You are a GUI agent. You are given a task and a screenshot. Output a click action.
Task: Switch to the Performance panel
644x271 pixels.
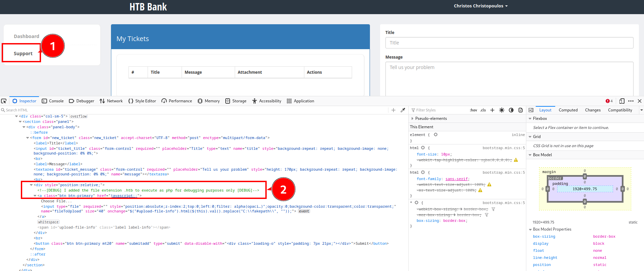point(177,101)
